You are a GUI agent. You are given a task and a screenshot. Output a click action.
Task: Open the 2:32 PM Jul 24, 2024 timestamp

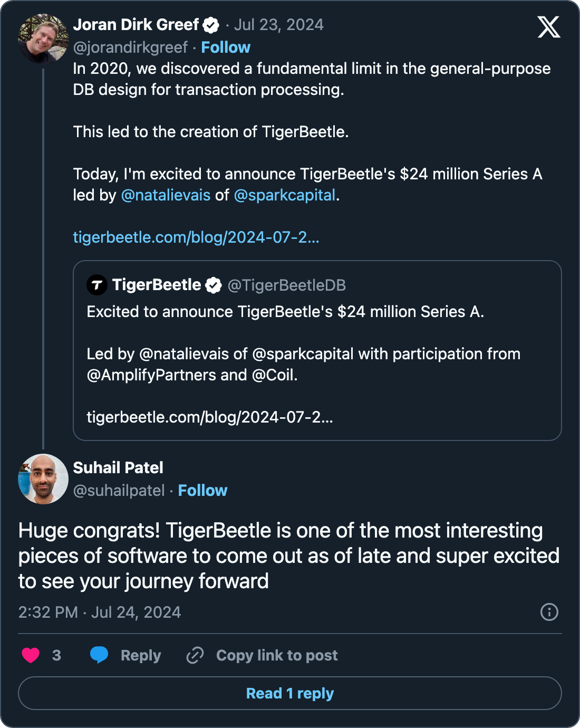pos(100,612)
